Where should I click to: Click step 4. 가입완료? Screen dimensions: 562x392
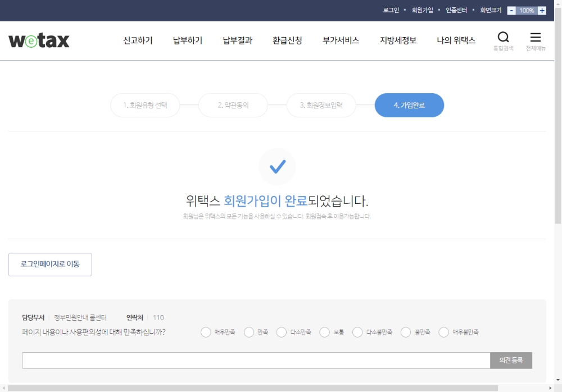409,106
